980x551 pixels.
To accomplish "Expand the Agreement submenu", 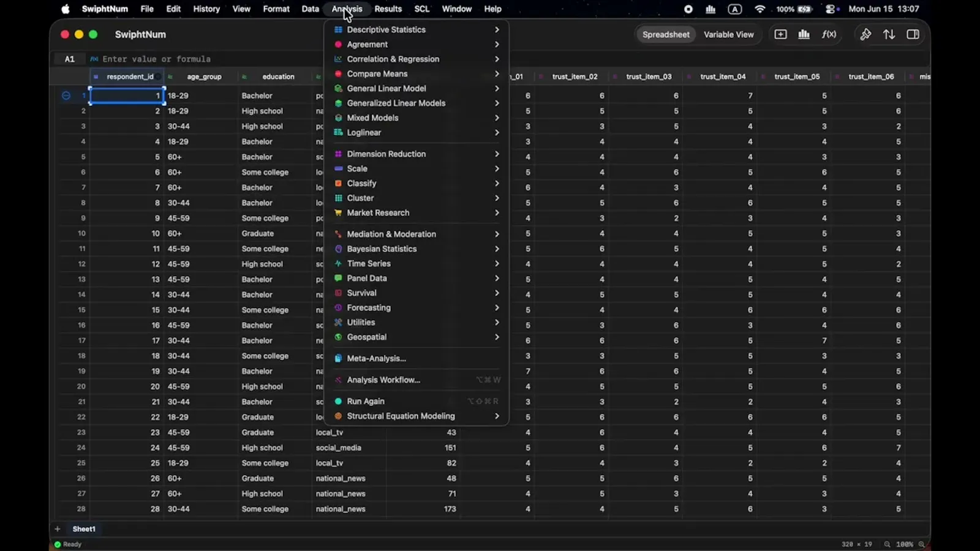I will [417, 44].
